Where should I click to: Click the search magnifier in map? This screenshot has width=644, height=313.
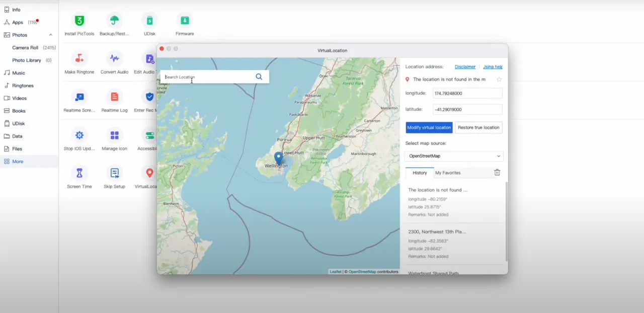[x=259, y=77]
